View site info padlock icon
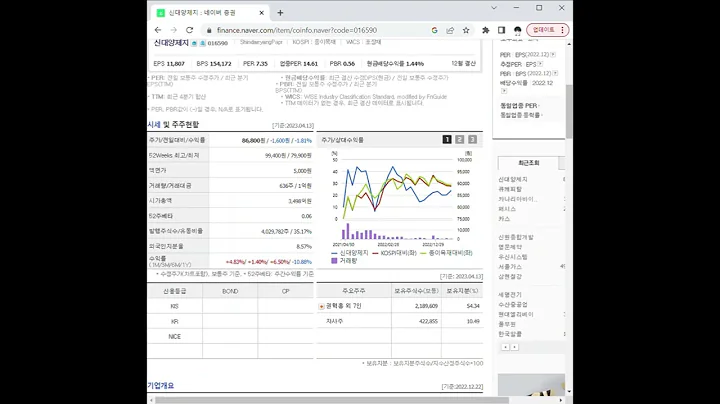720x404 pixels. 209,30
